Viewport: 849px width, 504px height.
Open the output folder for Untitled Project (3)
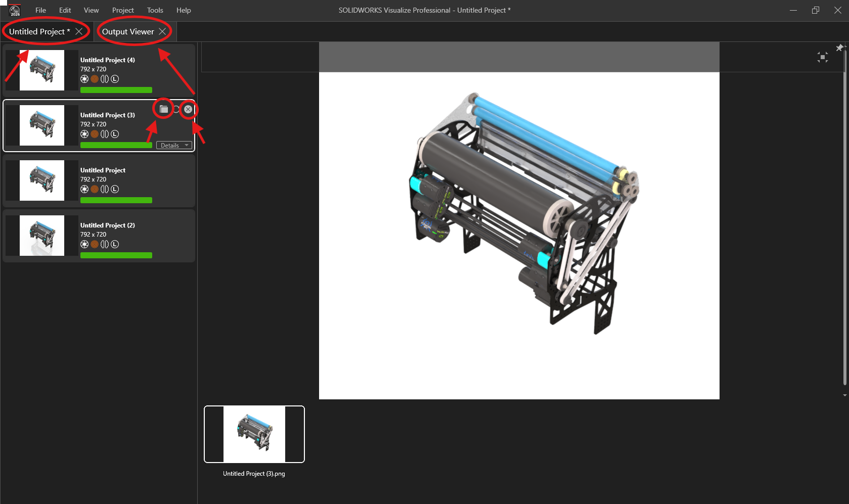[x=164, y=109]
